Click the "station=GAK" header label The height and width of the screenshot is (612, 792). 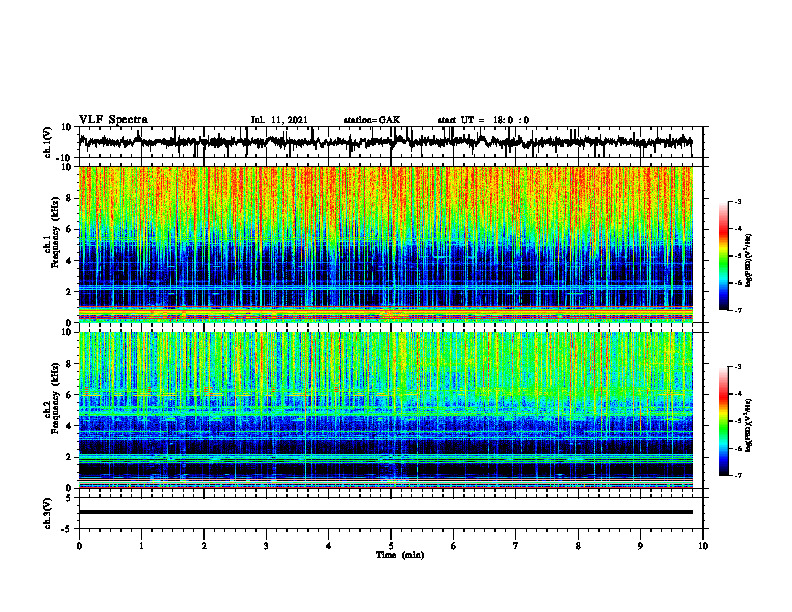click(372, 120)
